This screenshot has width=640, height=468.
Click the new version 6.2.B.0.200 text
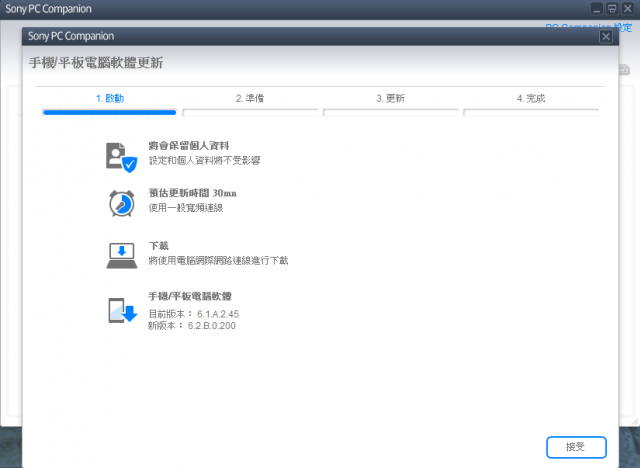(191, 325)
